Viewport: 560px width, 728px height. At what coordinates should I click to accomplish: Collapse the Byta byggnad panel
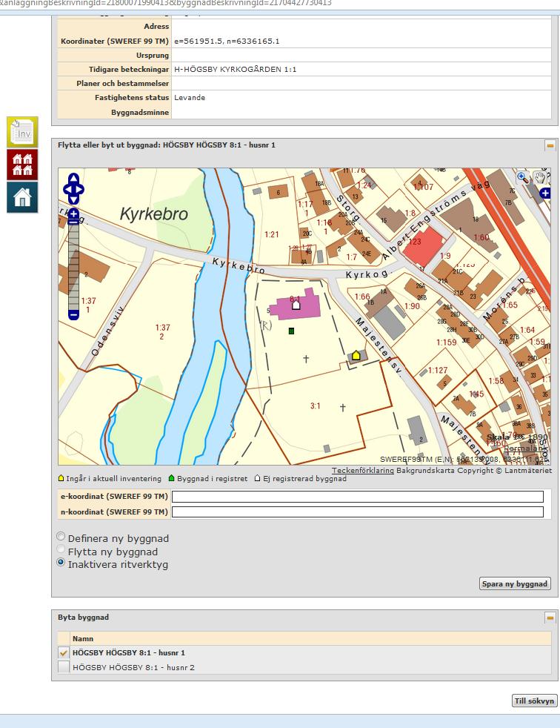pos(550,618)
